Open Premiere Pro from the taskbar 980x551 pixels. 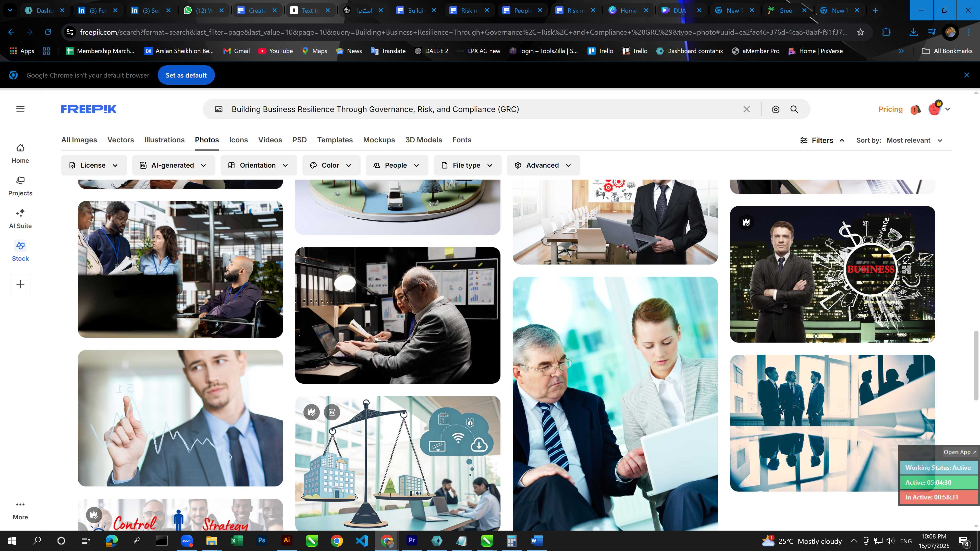coord(412,540)
